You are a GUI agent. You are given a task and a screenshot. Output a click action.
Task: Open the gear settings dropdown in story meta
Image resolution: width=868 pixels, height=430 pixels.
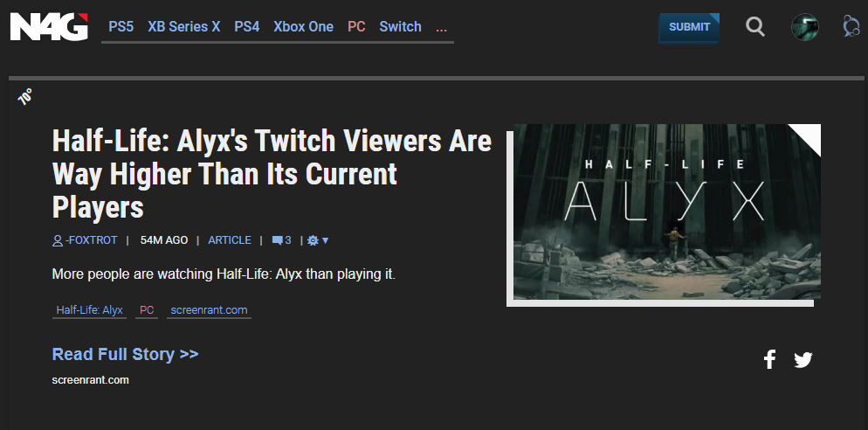click(x=317, y=240)
